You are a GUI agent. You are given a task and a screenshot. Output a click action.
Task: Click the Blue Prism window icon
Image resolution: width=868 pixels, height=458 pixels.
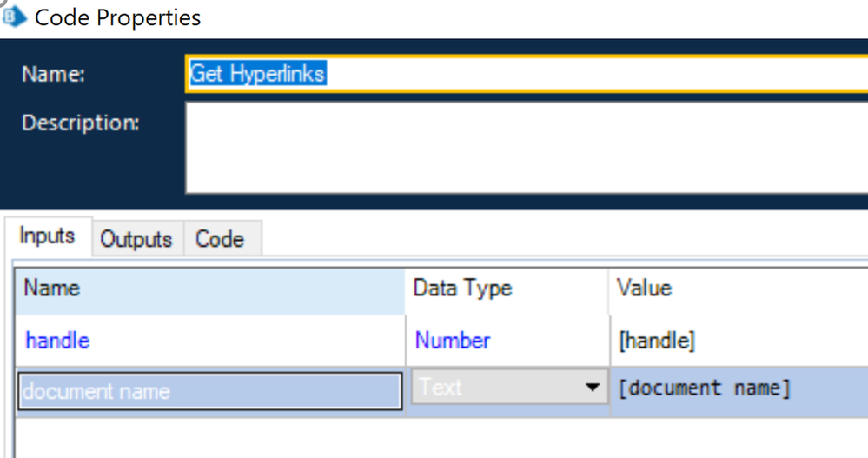click(x=14, y=17)
